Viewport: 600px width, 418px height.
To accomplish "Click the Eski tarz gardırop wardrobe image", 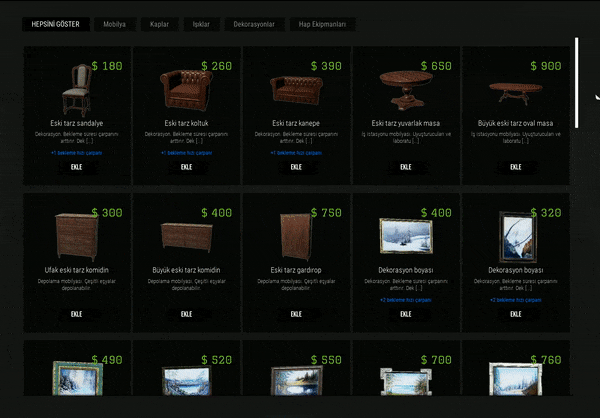I will (296, 237).
